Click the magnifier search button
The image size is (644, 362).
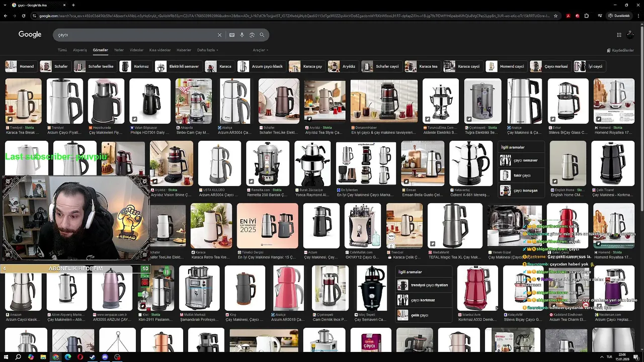coord(262,35)
